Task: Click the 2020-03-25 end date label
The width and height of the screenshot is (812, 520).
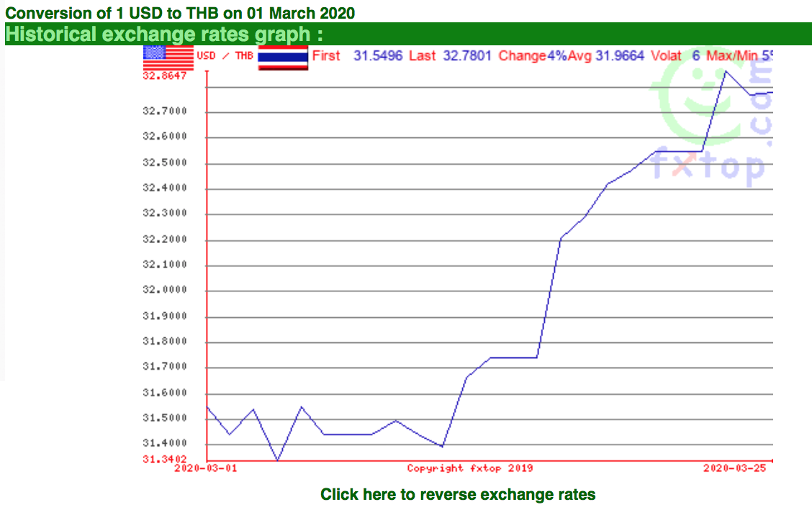Action: coord(734,468)
